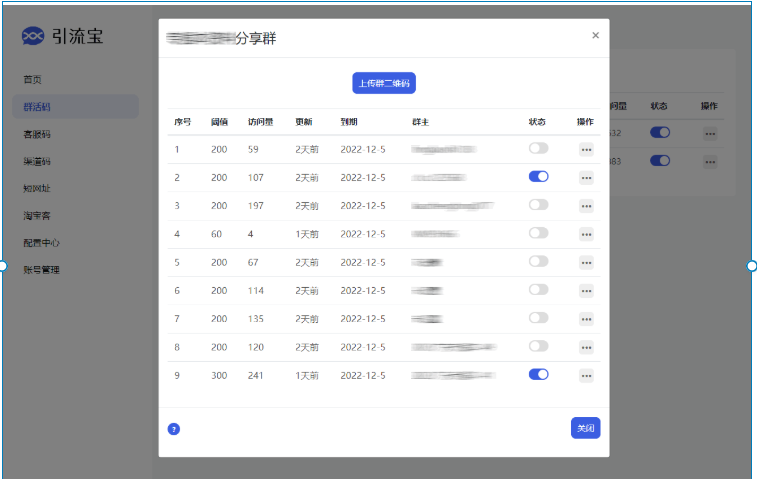
Task: Open the ellipsis actions for row 9
Action: tap(586, 375)
